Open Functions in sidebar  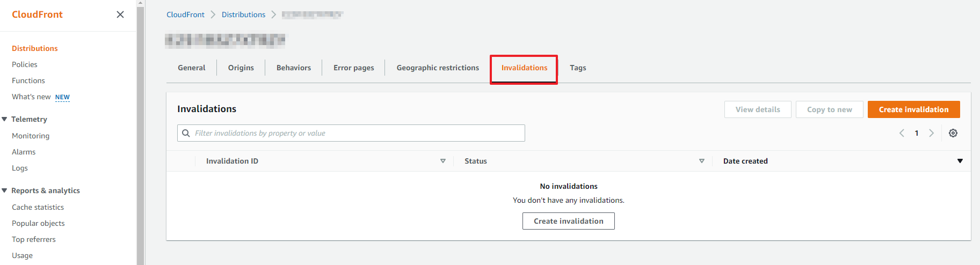click(x=28, y=80)
